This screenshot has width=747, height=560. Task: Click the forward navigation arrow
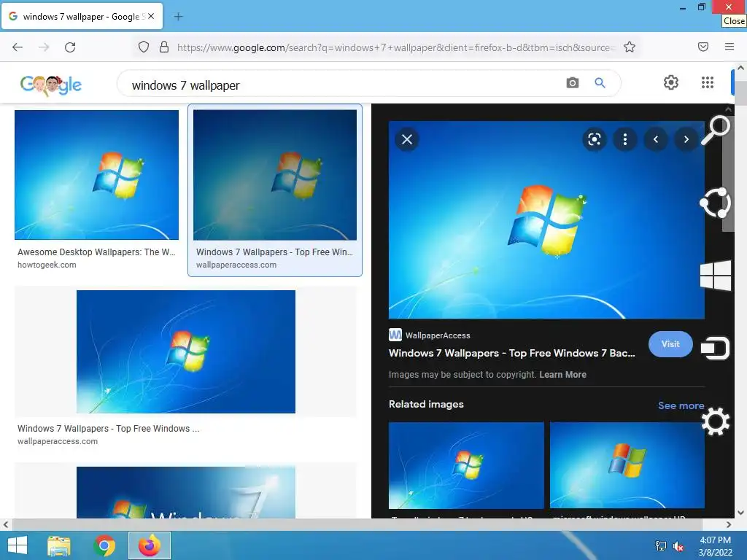point(44,47)
